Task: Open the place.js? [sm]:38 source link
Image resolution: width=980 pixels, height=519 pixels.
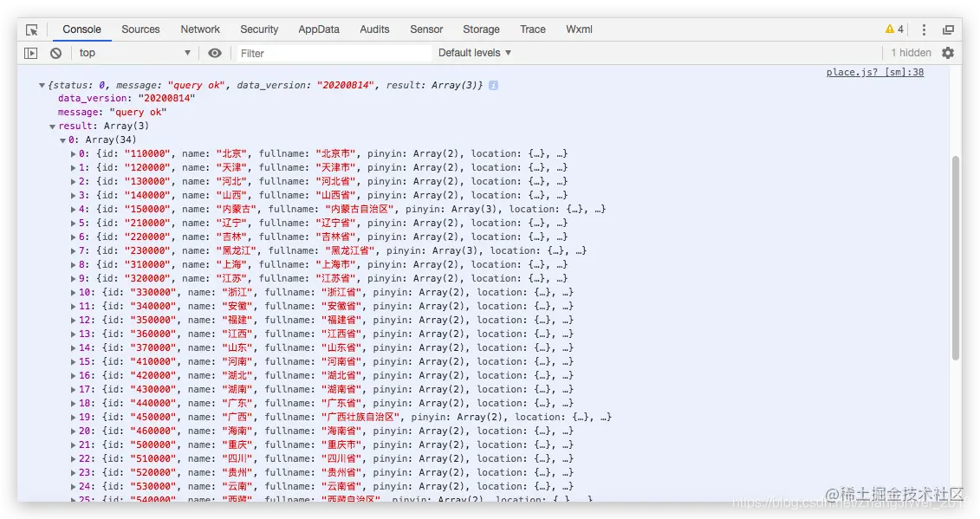Action: click(875, 72)
